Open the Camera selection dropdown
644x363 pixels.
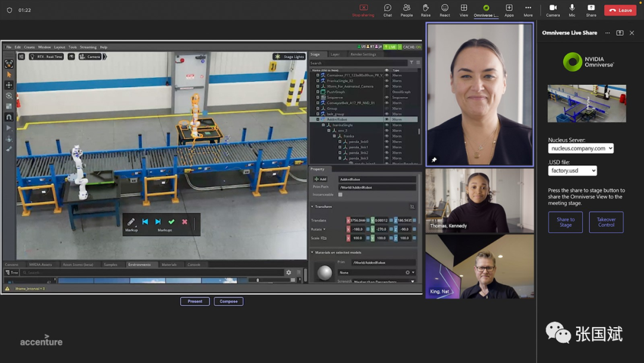[89, 57]
